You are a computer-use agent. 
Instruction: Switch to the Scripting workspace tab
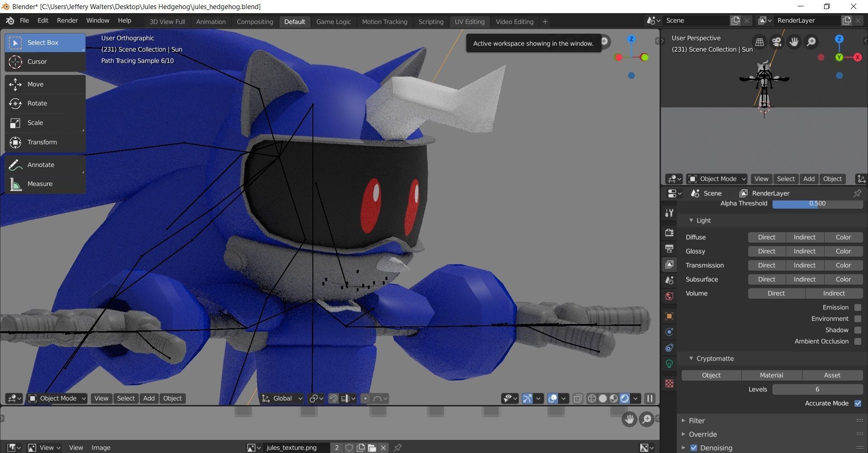(431, 22)
